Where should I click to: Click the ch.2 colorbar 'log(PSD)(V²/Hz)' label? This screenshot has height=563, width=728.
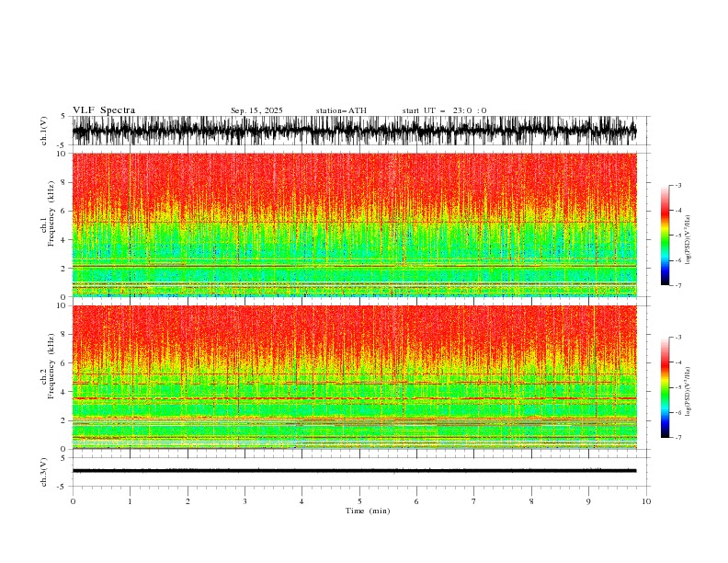click(688, 391)
